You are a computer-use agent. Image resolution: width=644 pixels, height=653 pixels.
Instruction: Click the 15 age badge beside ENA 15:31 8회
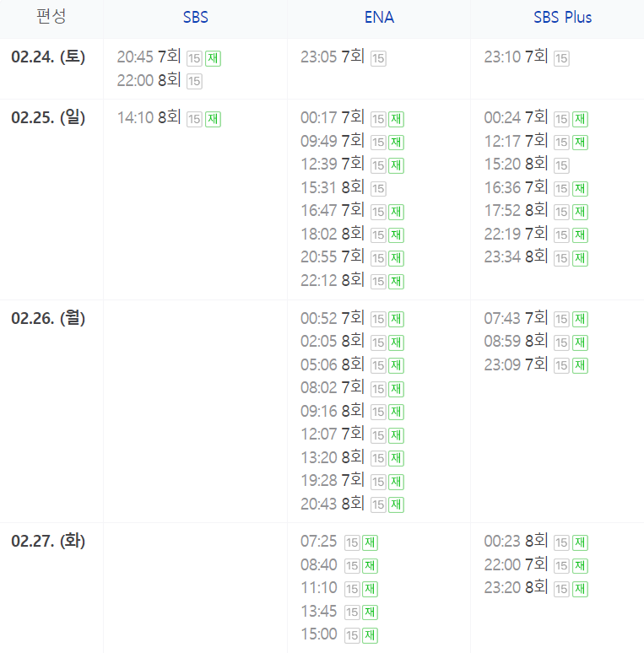(378, 189)
